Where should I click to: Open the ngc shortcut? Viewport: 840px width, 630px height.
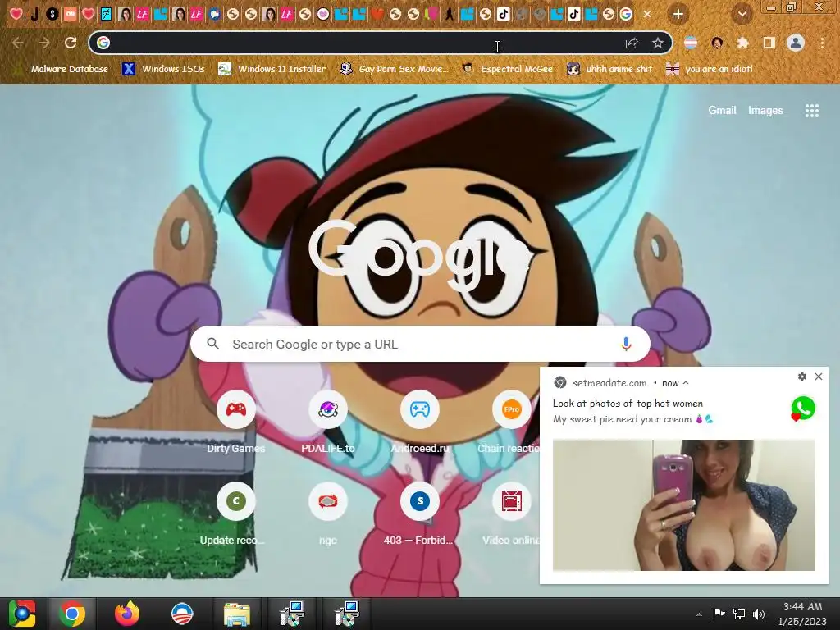click(x=328, y=515)
